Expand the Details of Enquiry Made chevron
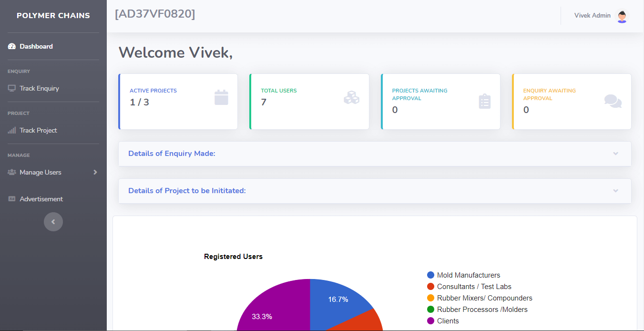644x331 pixels. [x=616, y=154]
